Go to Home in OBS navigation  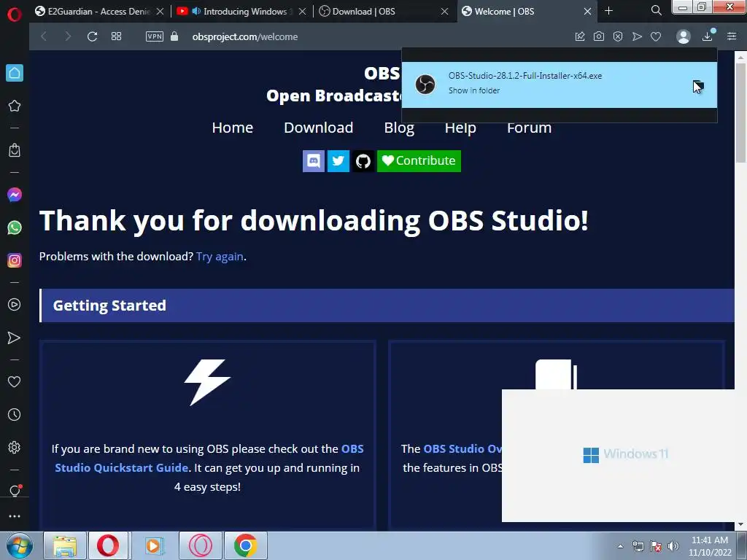tap(233, 128)
